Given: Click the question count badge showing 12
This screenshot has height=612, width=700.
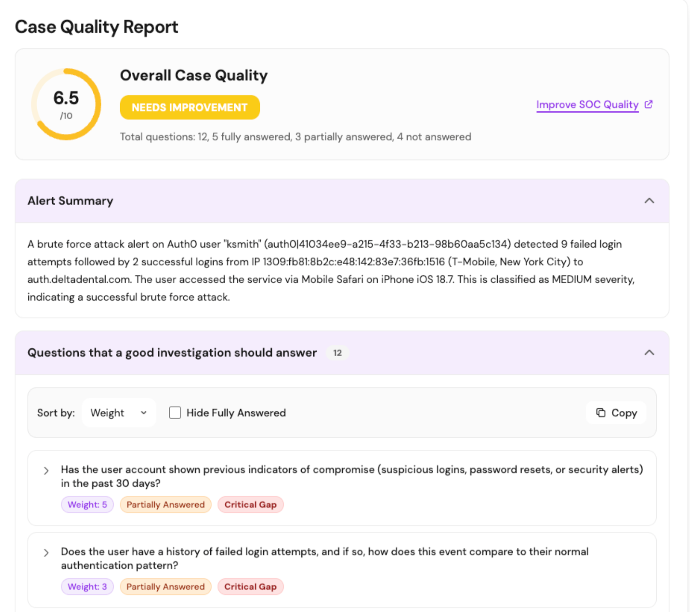Looking at the screenshot, I should point(337,353).
